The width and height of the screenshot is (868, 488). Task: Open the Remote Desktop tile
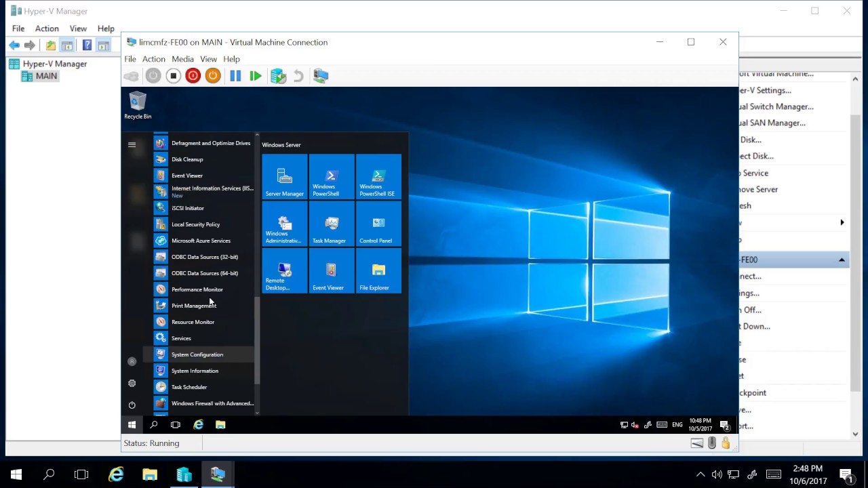point(285,270)
